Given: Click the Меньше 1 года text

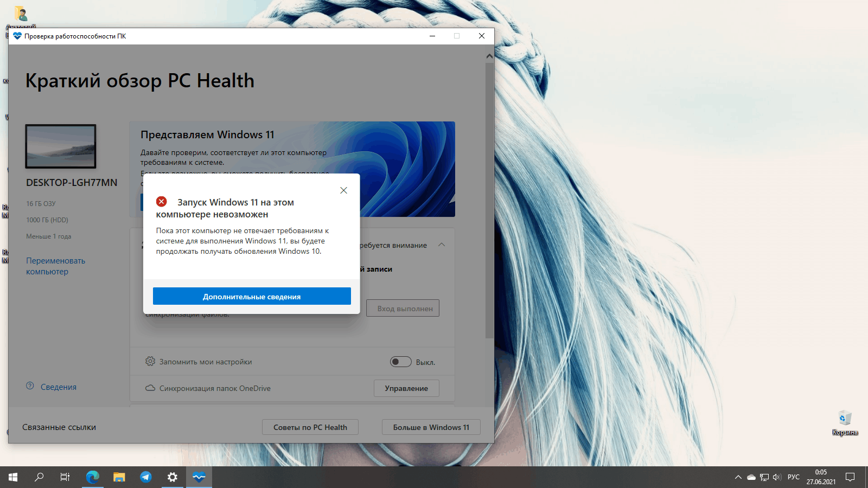Looking at the screenshot, I should click(x=49, y=236).
